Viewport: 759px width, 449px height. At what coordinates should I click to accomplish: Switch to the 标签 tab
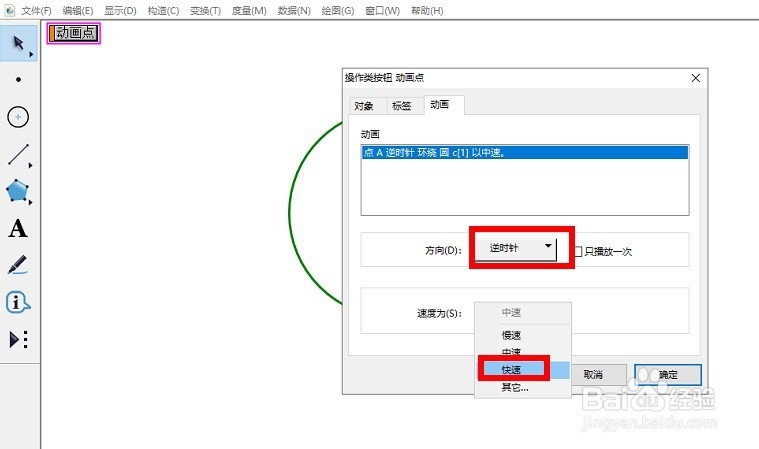[x=401, y=105]
